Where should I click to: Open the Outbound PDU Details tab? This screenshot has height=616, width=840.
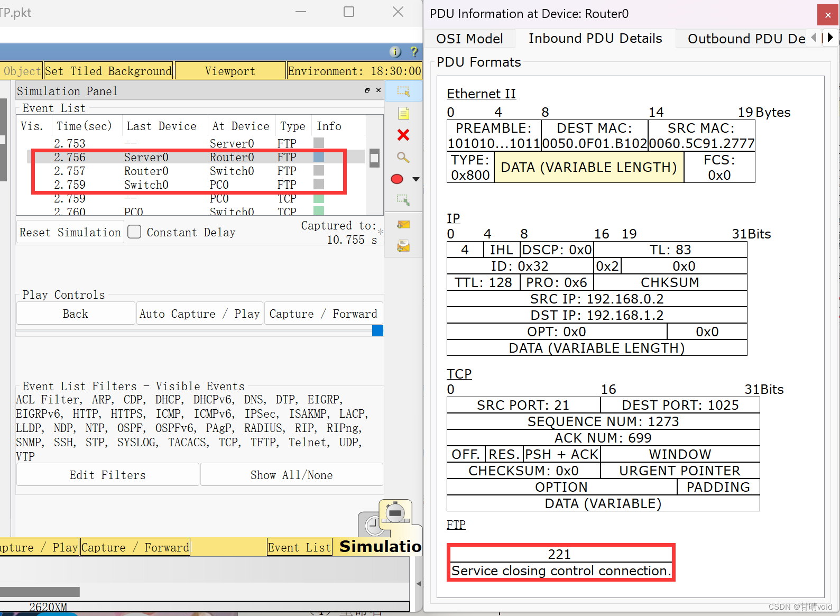coord(746,39)
